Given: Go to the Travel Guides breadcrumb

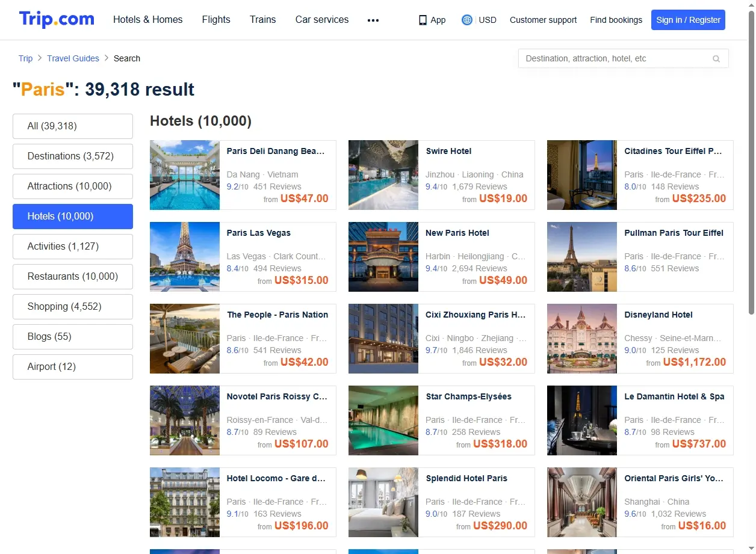Looking at the screenshot, I should point(73,58).
